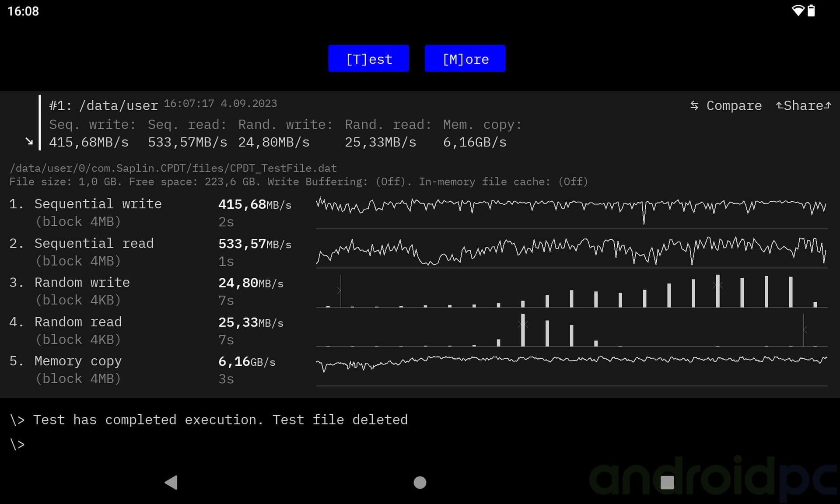Tap the Home navigation circle
The width and height of the screenshot is (840, 504).
click(x=420, y=483)
